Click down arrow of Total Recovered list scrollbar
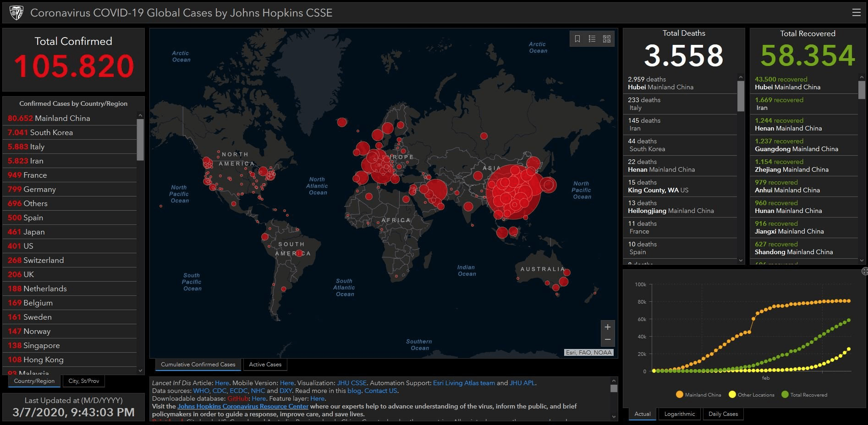 point(862,260)
